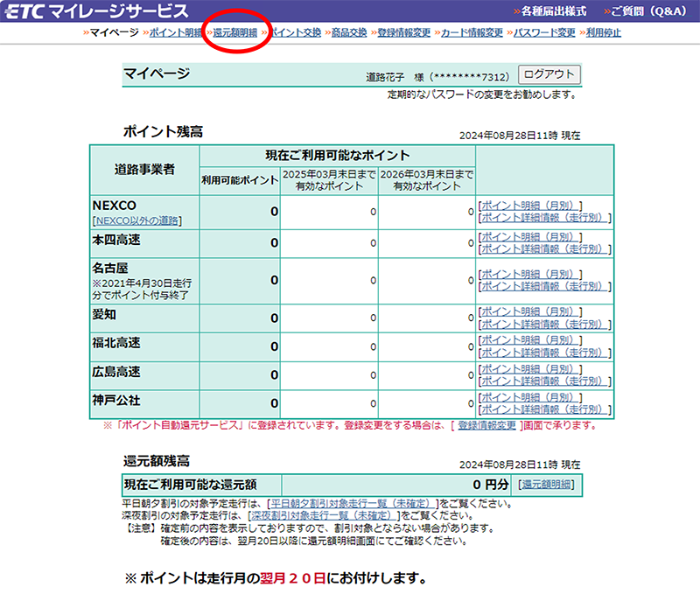Viewport: 700px width, 601px height.
Task: Open 深夜割引対象走行一覧(未確定) link
Action: click(324, 516)
